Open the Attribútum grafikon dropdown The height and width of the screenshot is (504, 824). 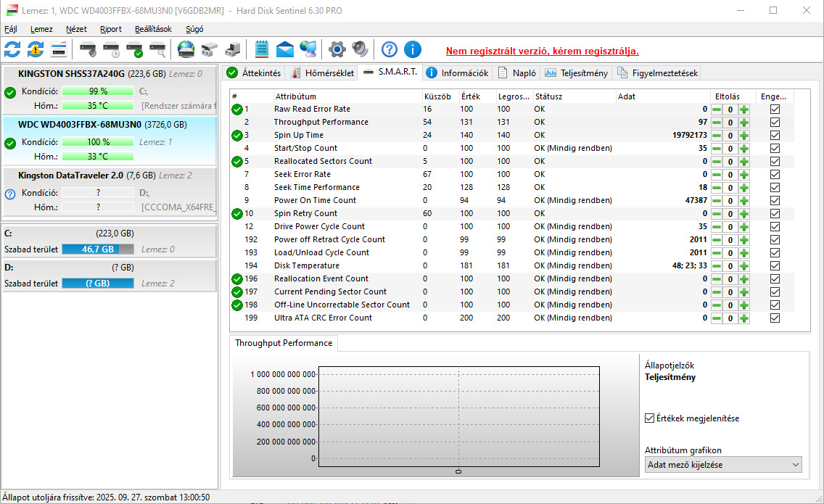pos(723,465)
